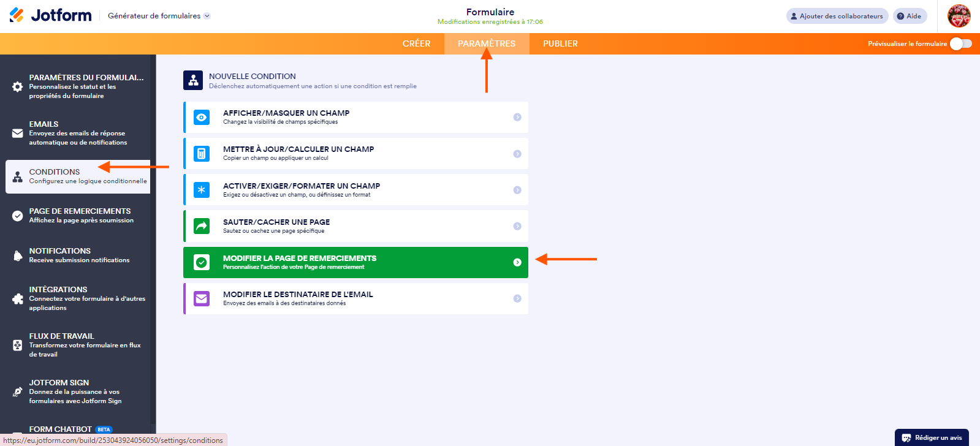980x446 pixels.
Task: Click the Page de remerciements check icon
Action: point(18,216)
